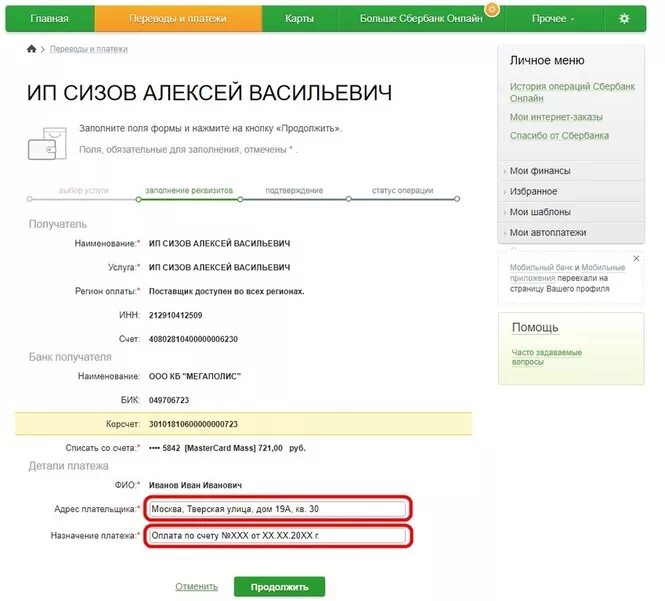This screenshot has width=665, height=601.
Task: Open the Мобильный банк link
Action: coord(541,268)
